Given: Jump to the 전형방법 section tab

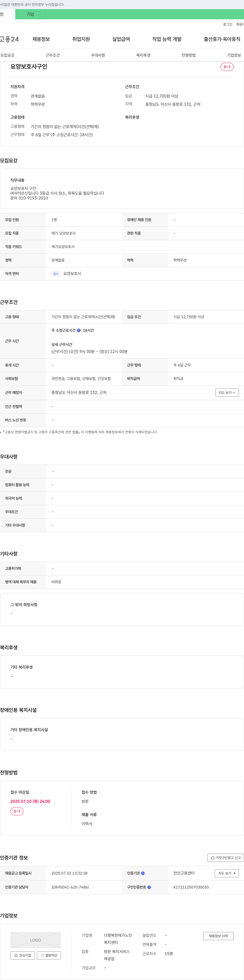Looking at the screenshot, I should [188, 55].
